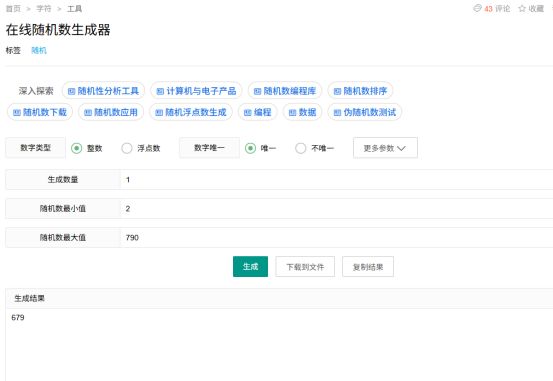Screen dimensions: 553x381
Task: Open 随机数编程库 suggestion chip
Action: click(285, 91)
